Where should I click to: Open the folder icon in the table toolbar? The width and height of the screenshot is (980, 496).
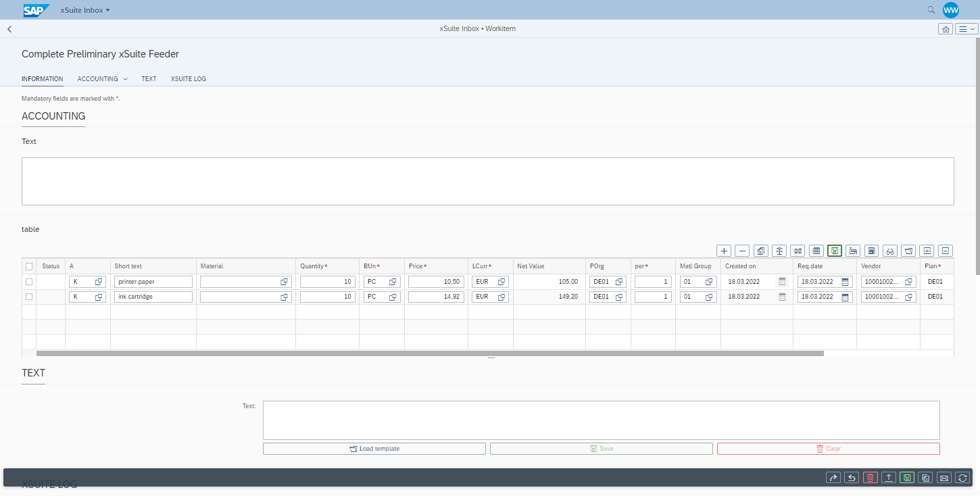tap(908, 250)
